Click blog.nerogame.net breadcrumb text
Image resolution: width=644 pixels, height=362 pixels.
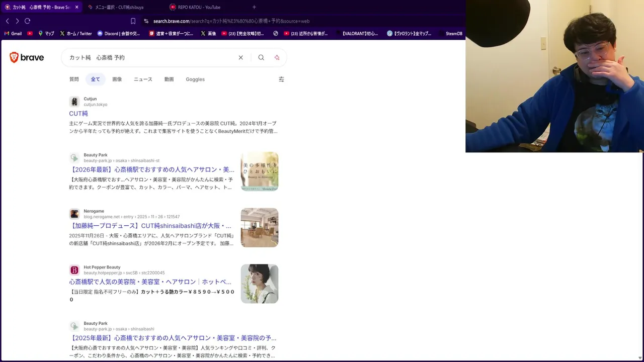pyautogui.click(x=132, y=217)
